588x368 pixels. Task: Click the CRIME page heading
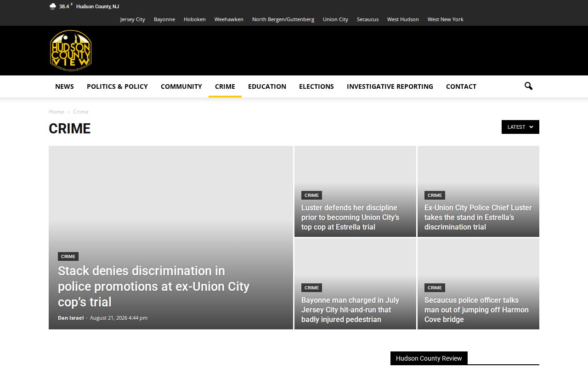pyautogui.click(x=70, y=129)
